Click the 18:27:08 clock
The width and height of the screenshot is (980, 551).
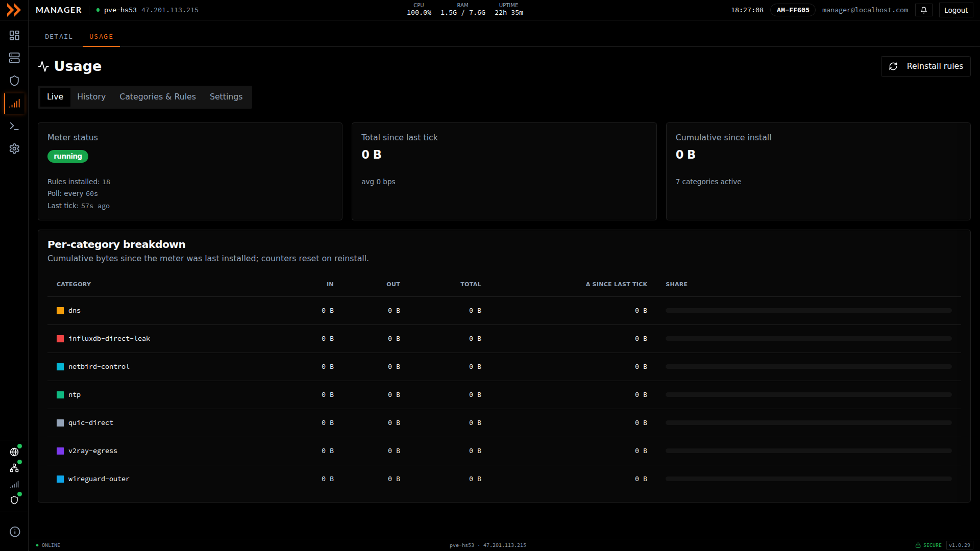tap(747, 10)
